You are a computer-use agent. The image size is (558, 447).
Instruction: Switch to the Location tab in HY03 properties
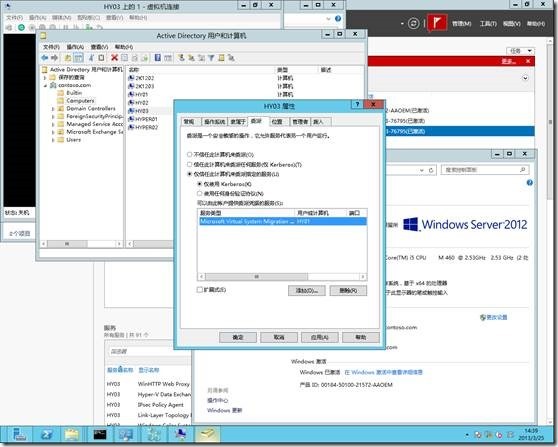pos(278,122)
